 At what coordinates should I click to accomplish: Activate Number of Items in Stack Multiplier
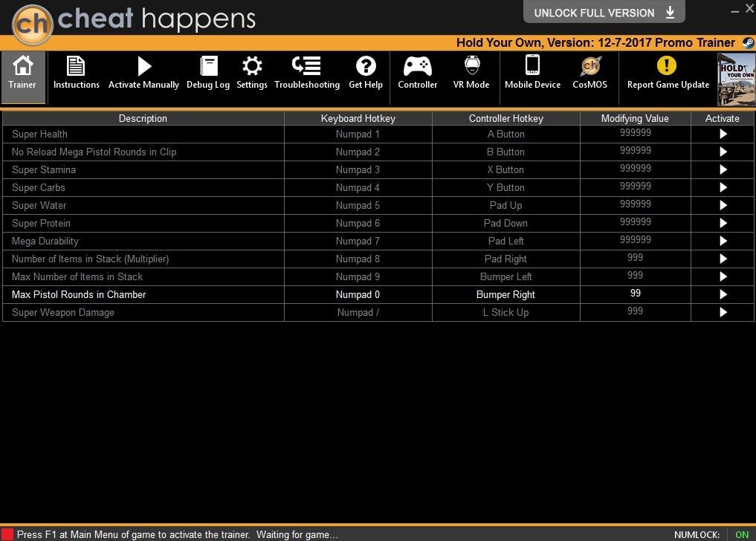[723, 259]
